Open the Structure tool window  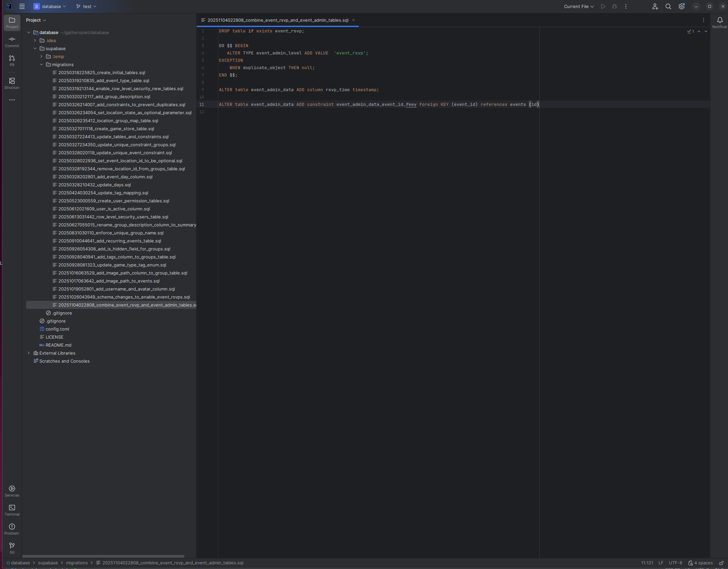(x=12, y=83)
